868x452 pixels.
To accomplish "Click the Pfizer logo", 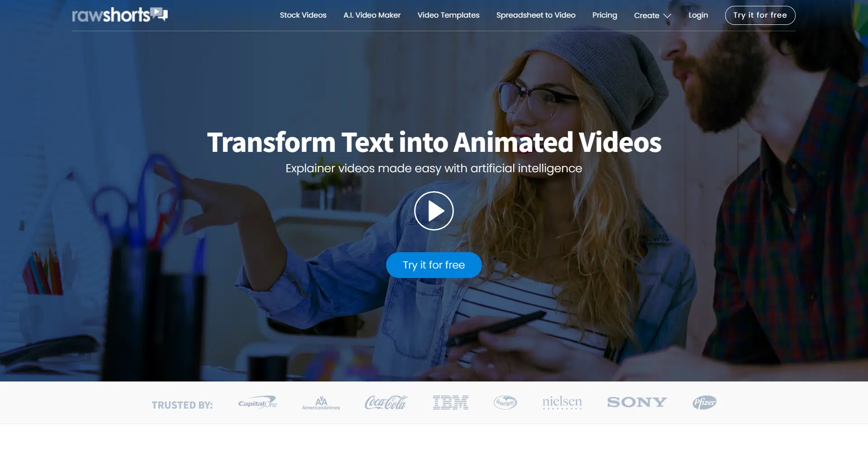I will point(704,402).
